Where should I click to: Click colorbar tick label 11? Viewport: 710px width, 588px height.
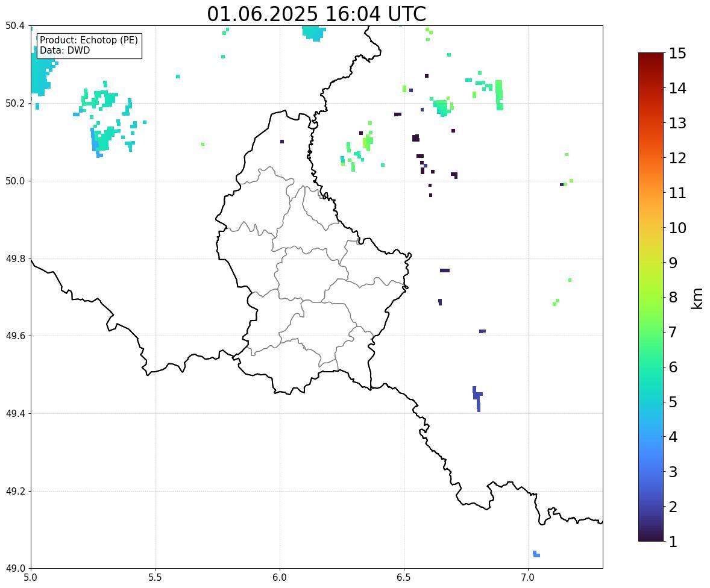point(677,193)
